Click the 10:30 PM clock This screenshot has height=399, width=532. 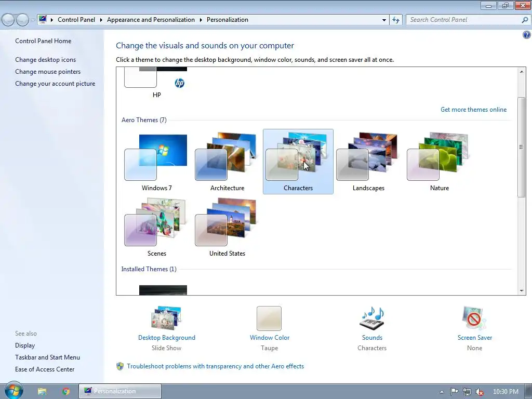506,392
